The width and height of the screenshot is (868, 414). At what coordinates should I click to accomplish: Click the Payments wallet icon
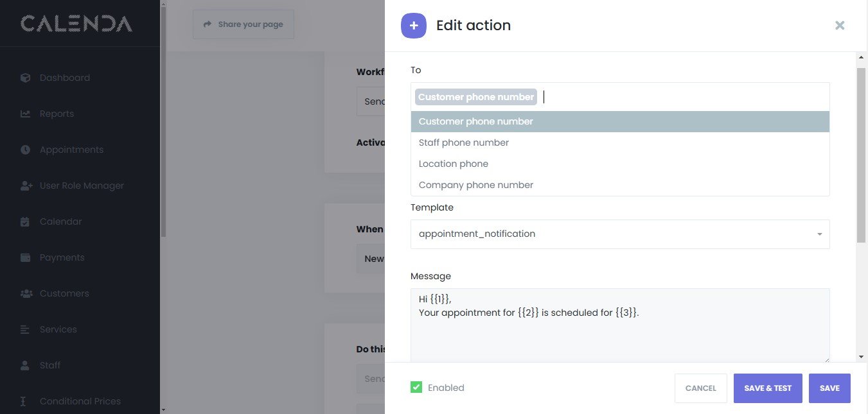(x=26, y=257)
